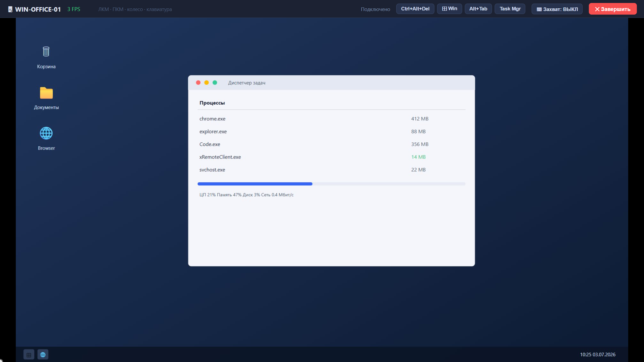
Task: End the session with Завершить button
Action: click(x=613, y=9)
